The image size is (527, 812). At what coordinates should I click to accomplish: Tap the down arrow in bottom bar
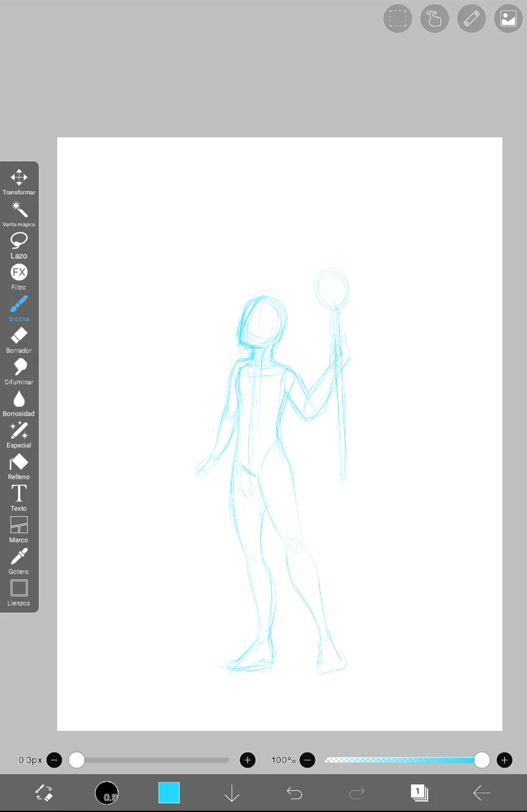pos(232,792)
